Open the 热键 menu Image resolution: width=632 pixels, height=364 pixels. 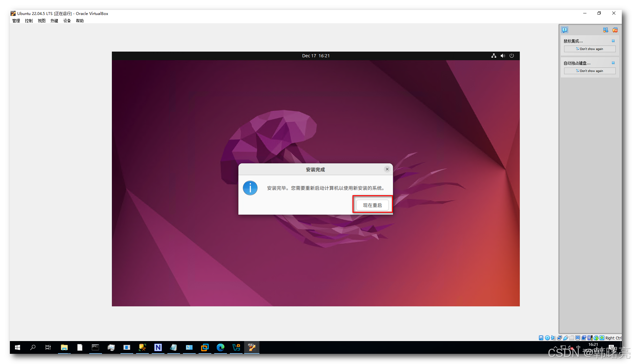[54, 21]
